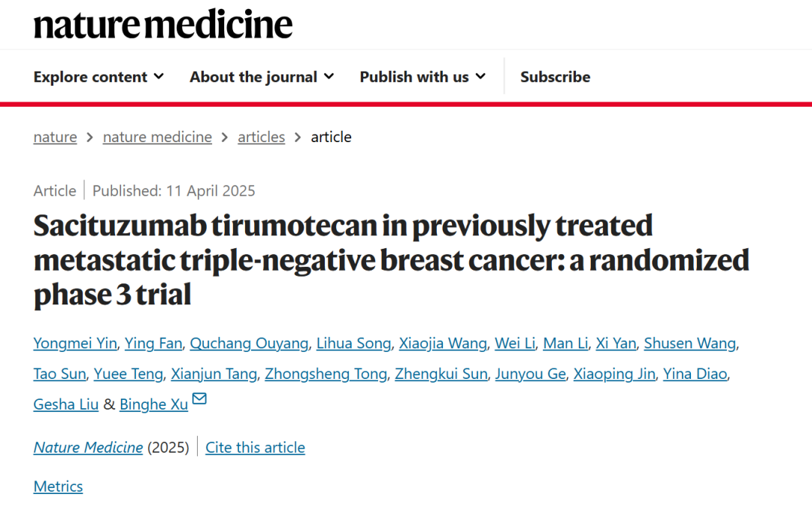This screenshot has width=812, height=509.
Task: Click the Nature Medicine logo
Action: [162, 24]
